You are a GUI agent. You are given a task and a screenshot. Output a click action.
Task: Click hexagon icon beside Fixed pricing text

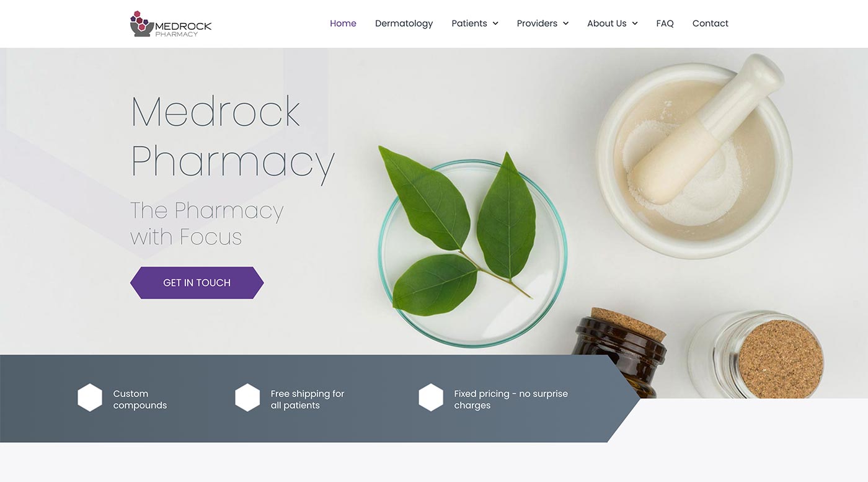pos(431,398)
